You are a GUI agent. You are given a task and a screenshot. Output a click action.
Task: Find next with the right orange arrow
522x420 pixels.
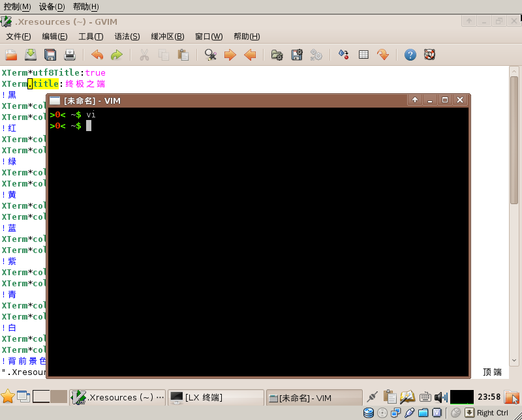pos(230,55)
